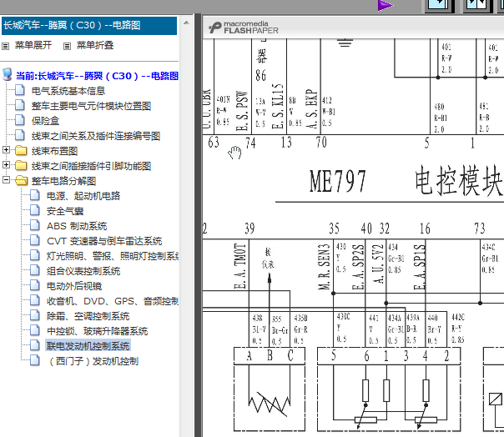
Task: Click page icon next to 电源、起动机电路
Action: tap(35, 195)
